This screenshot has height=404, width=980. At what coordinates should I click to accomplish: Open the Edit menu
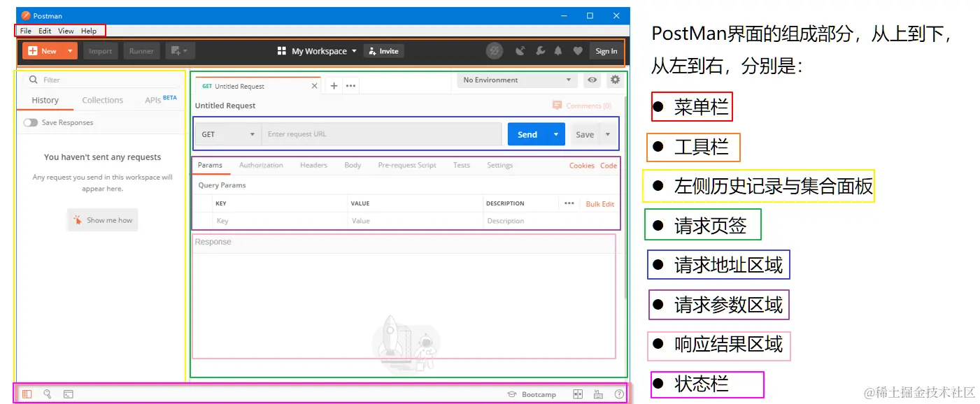click(45, 31)
